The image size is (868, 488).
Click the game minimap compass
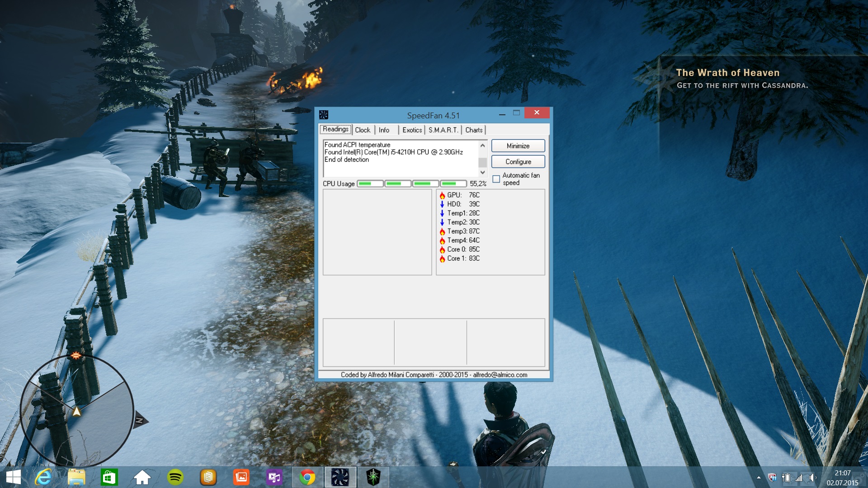click(x=77, y=410)
